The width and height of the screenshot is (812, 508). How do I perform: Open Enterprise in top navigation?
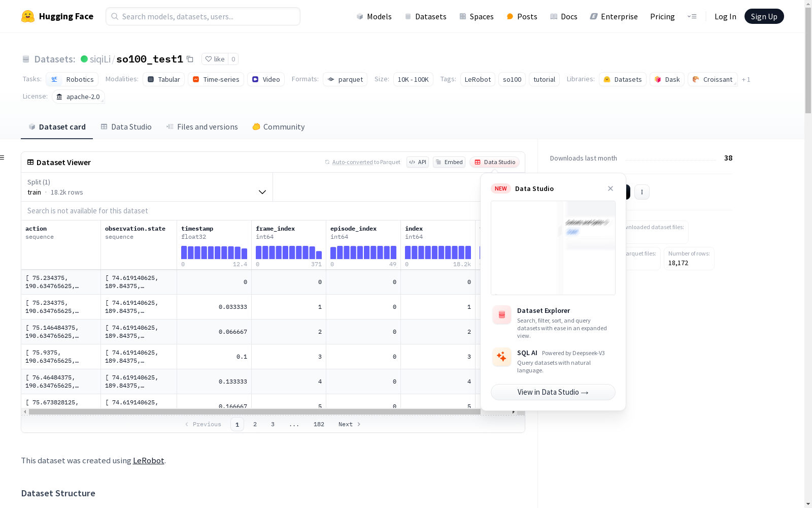(x=614, y=16)
